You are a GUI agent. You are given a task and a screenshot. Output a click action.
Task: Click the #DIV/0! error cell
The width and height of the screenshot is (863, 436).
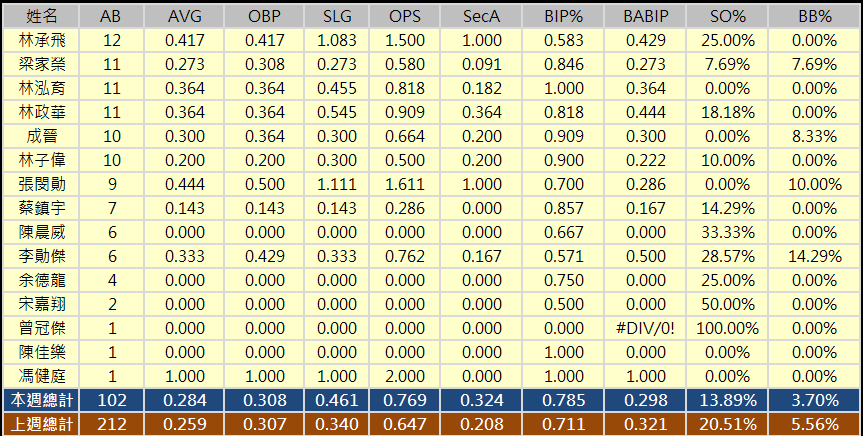[646, 329]
